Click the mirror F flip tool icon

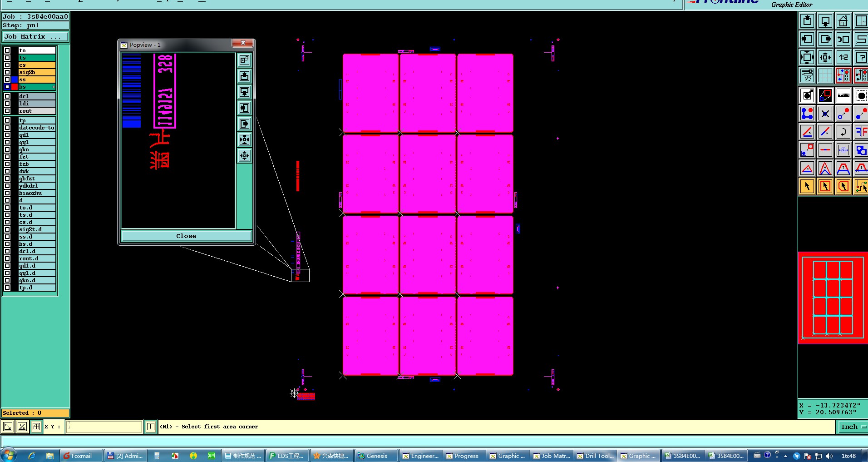coord(861,132)
